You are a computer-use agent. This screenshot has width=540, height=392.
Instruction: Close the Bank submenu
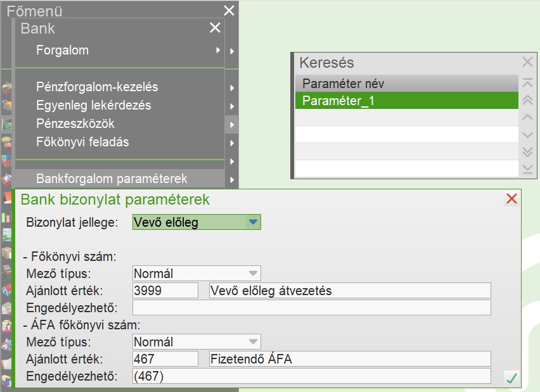[215, 27]
